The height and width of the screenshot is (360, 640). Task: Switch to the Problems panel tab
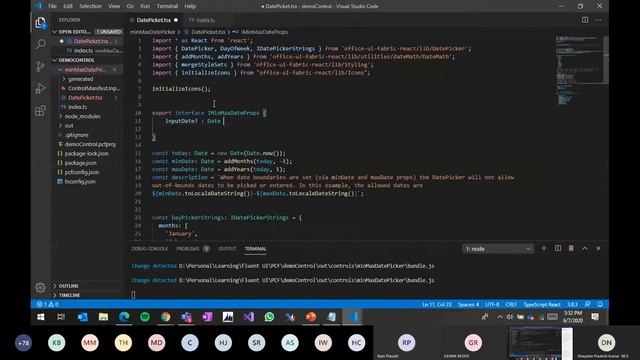192,249
